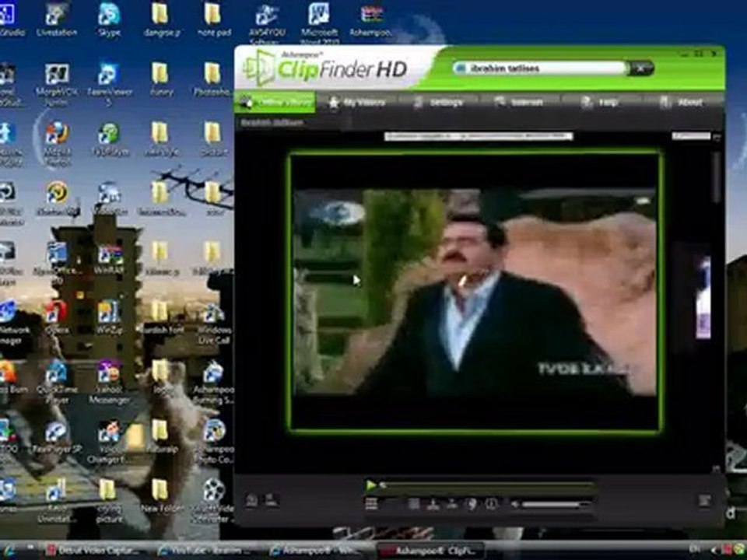This screenshot has width=747, height=560.
Task: Select the New Folder icon on desktop
Action: (x=162, y=495)
